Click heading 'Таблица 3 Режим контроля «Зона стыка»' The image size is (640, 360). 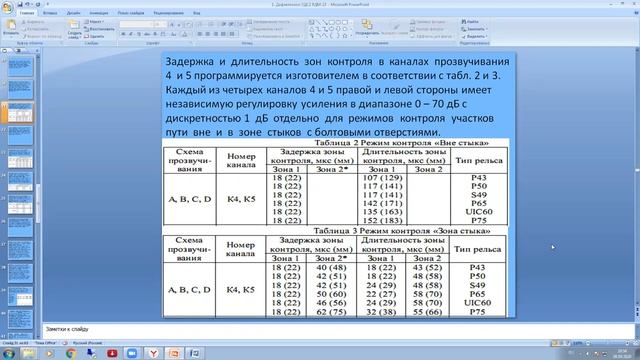[x=402, y=231]
